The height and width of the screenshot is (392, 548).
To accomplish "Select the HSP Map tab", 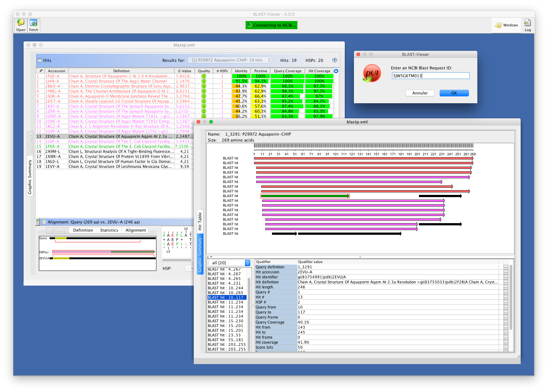I will coord(57,230).
